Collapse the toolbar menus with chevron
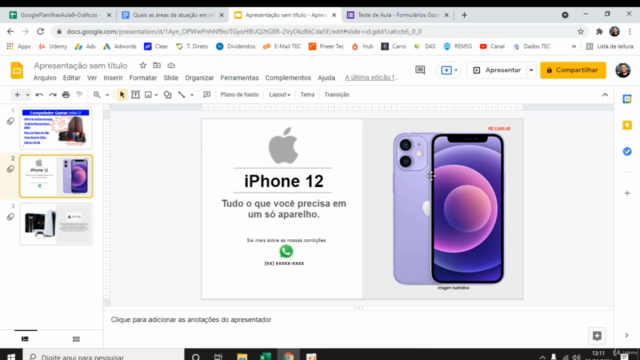Viewport: 640px width, 360px height. [x=605, y=95]
